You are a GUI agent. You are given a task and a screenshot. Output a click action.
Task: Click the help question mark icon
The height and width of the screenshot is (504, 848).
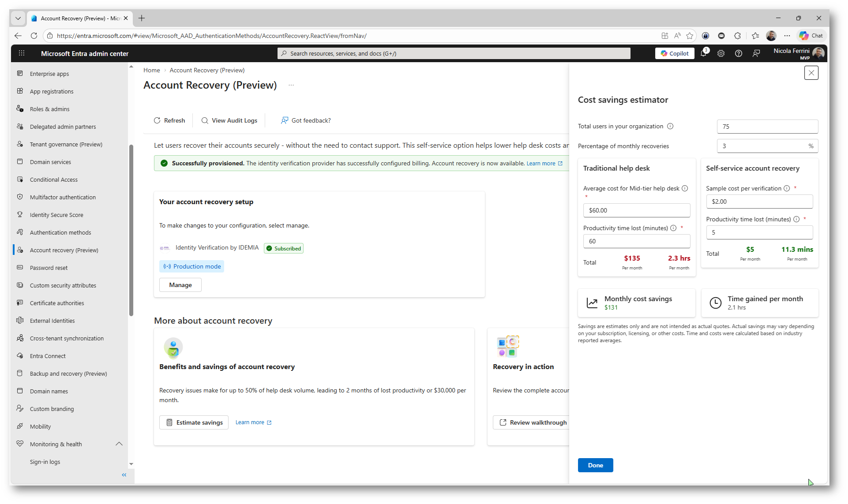(x=739, y=53)
